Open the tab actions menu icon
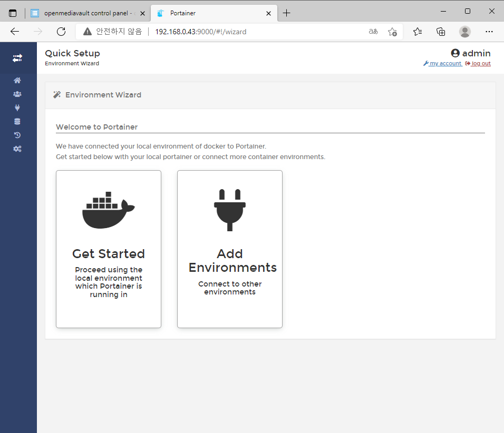 [x=13, y=13]
